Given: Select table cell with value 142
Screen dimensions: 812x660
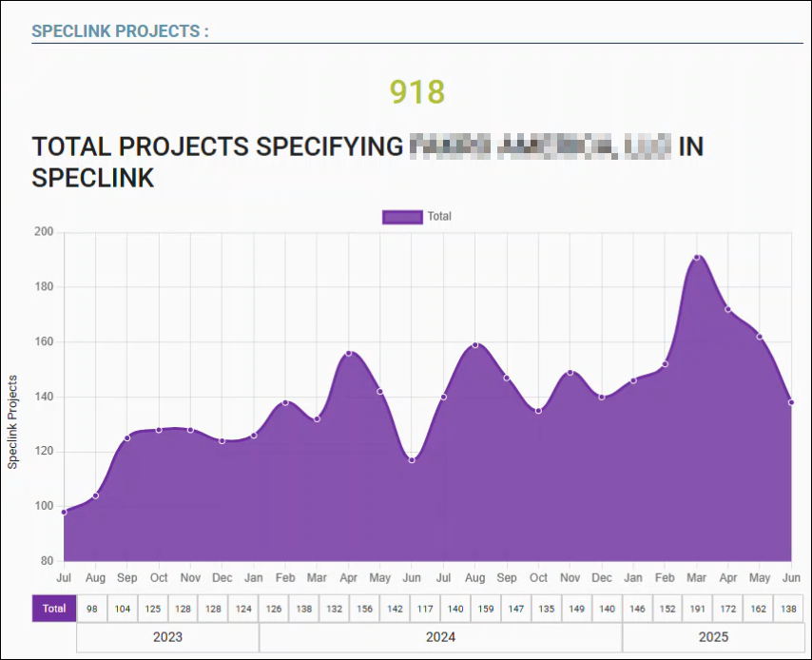Looking at the screenshot, I should (x=396, y=609).
